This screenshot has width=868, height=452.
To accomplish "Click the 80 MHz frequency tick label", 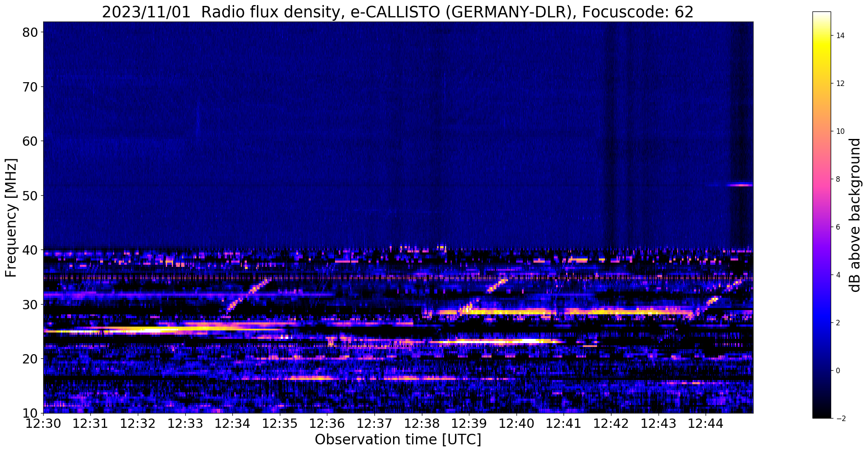I will [30, 32].
